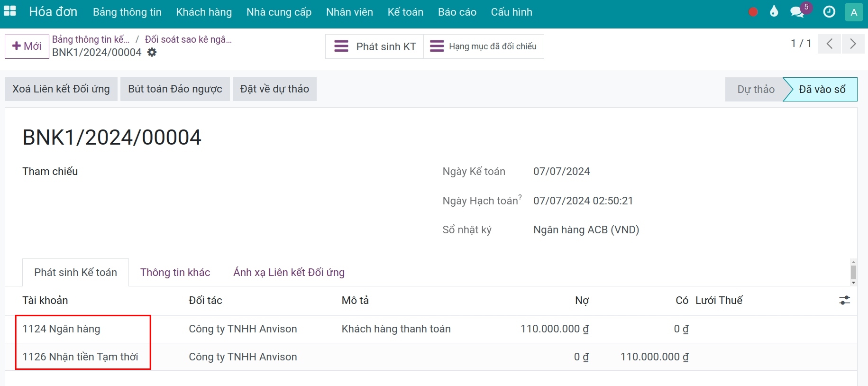Open column settings adjustment icon in table header
This screenshot has width=868, height=386.
844,300
